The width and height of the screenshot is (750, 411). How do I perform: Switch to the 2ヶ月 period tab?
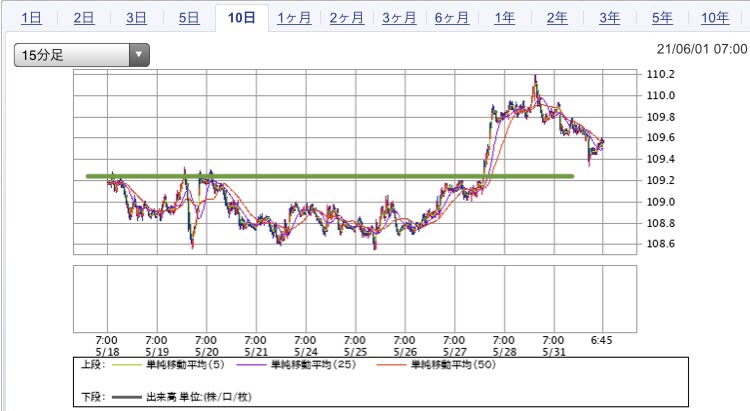pos(347,18)
